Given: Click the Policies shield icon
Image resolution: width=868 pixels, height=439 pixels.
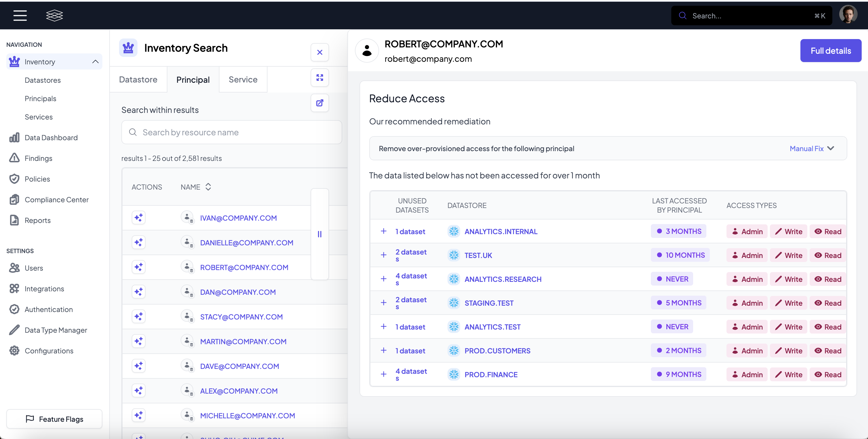Looking at the screenshot, I should click(x=14, y=179).
